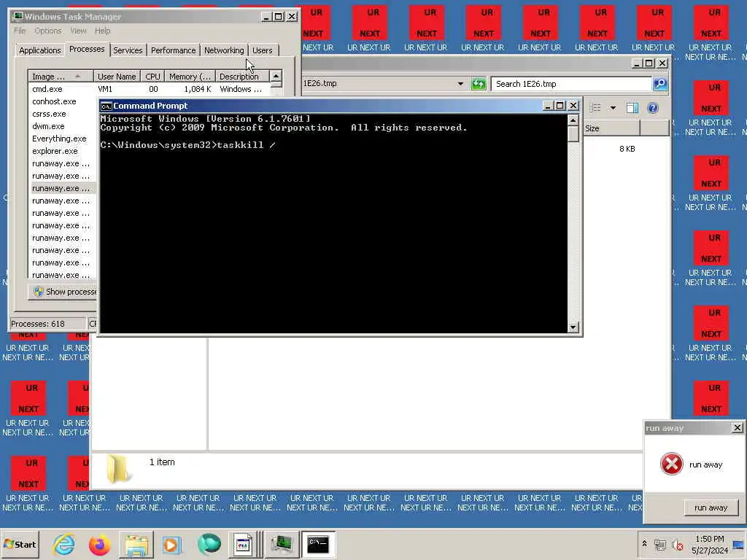
Task: Open the view options dropdown arrow
Action: point(613,108)
